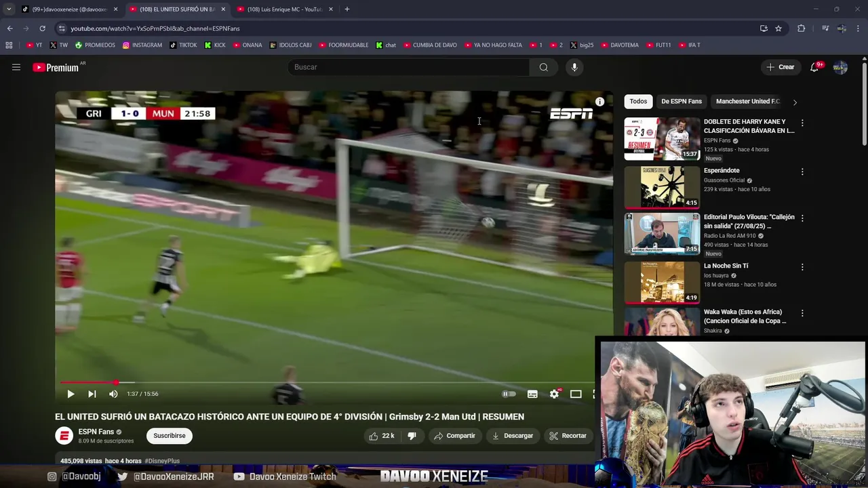This screenshot has width=868, height=488.
Task: Open options for Esperándote video
Action: pyautogui.click(x=802, y=172)
